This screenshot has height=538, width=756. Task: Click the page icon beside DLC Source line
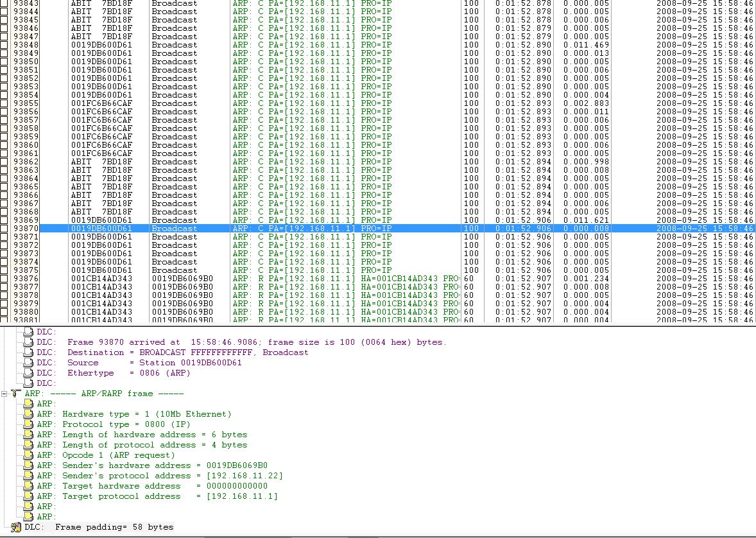point(28,363)
